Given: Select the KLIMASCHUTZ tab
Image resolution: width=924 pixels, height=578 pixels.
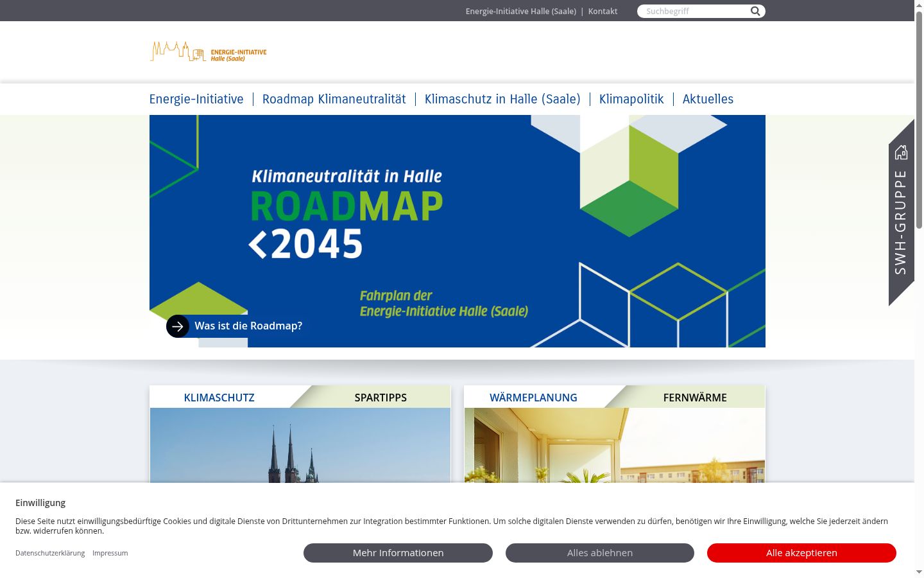Looking at the screenshot, I should tap(219, 398).
